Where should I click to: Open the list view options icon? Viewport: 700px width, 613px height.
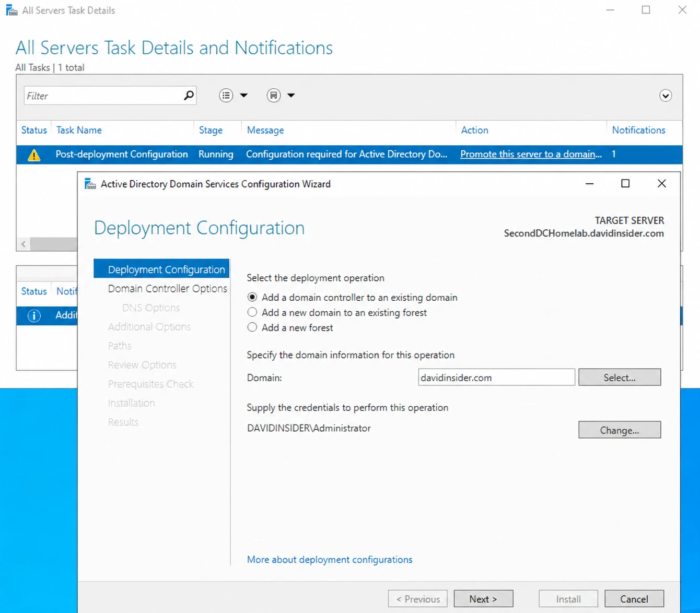226,96
